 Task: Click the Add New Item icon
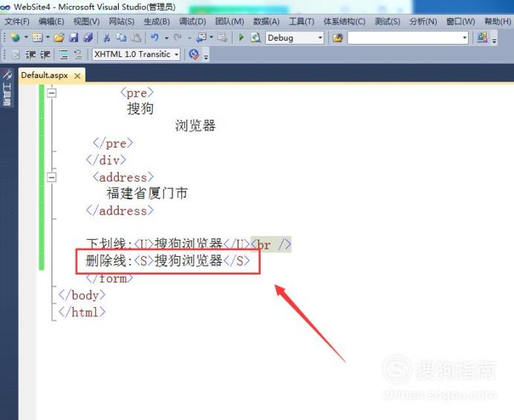coord(37,38)
